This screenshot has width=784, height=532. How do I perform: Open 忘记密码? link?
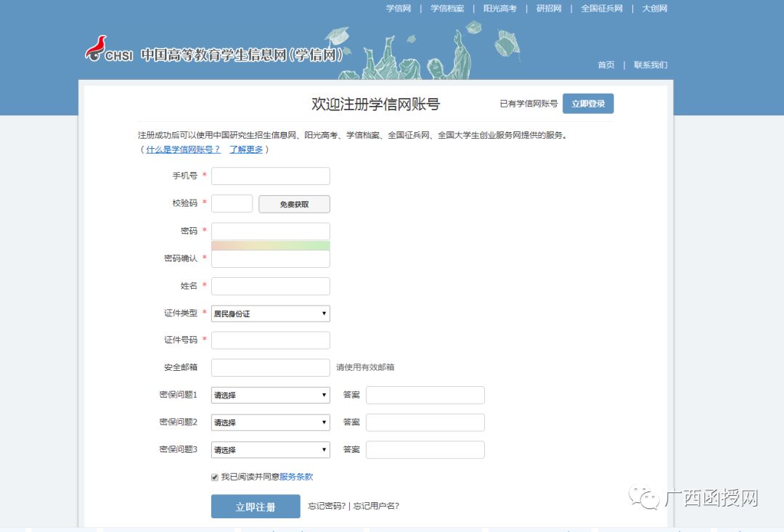[x=327, y=506]
